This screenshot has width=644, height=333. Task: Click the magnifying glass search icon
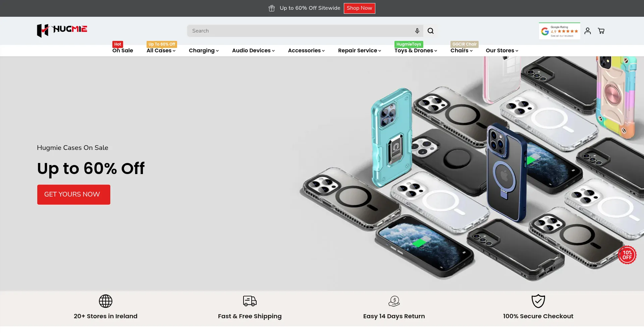pos(431,31)
